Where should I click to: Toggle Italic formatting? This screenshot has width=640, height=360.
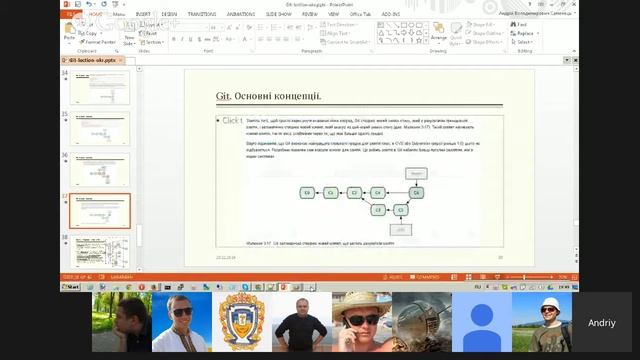click(x=182, y=39)
